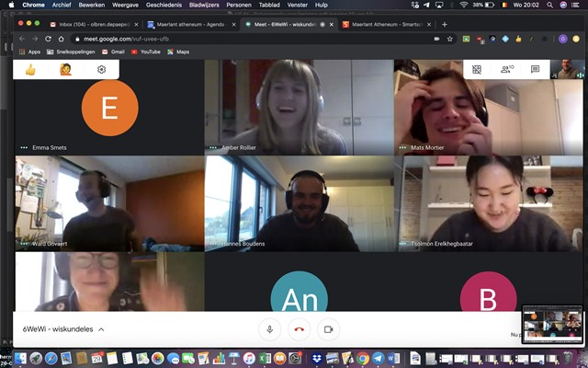Open the chat panel icon

(x=535, y=69)
